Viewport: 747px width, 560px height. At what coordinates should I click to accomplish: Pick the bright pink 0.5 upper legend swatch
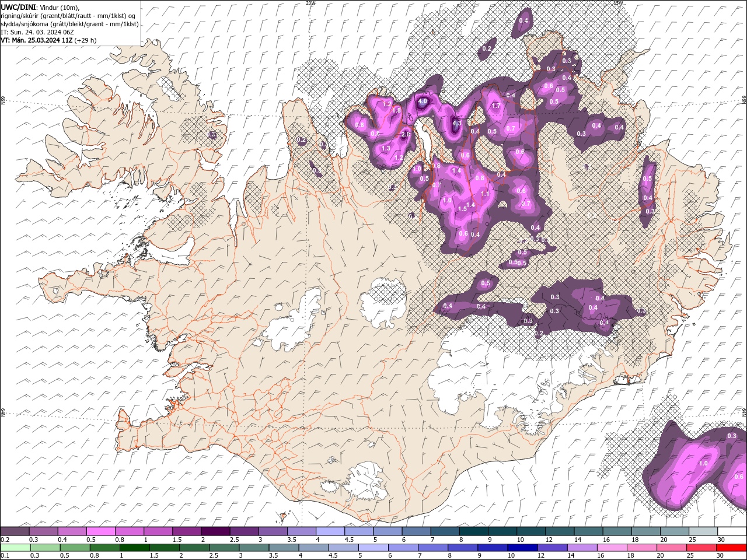click(x=100, y=531)
